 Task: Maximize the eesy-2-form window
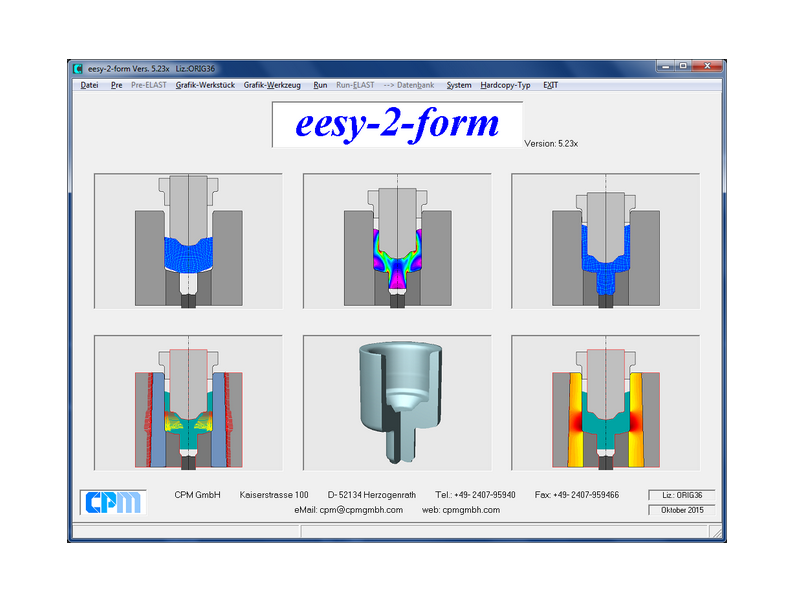(x=683, y=66)
